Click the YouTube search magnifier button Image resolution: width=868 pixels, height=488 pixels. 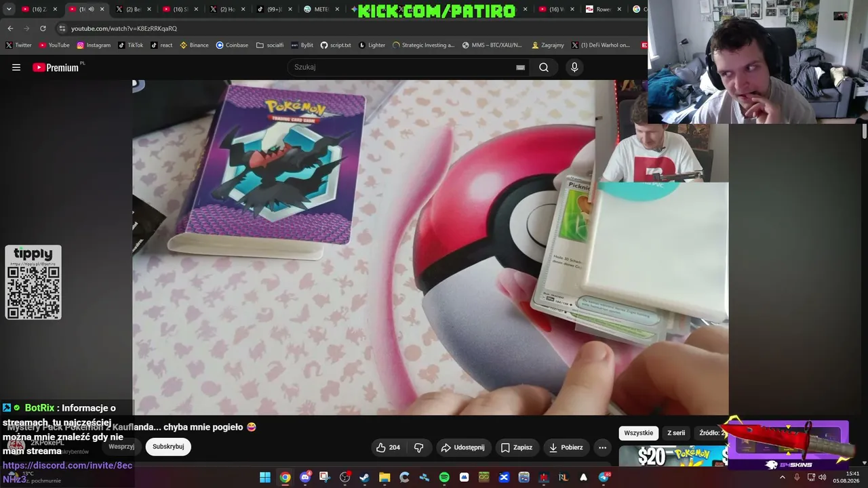point(544,67)
